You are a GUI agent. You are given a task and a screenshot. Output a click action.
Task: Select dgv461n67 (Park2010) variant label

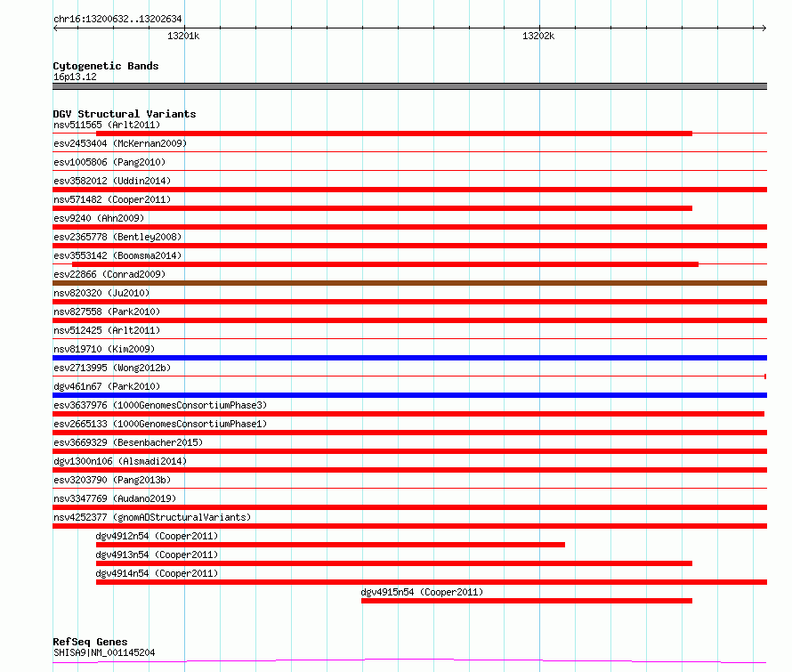[107, 386]
